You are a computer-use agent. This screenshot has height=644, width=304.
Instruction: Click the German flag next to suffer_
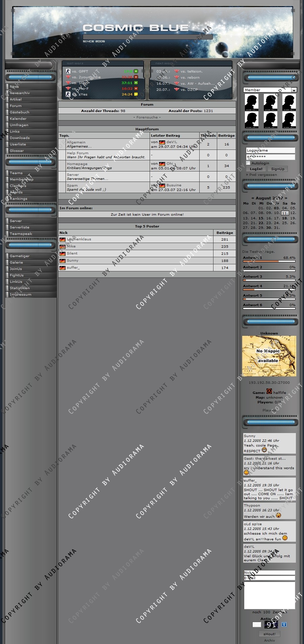[x=62, y=268]
